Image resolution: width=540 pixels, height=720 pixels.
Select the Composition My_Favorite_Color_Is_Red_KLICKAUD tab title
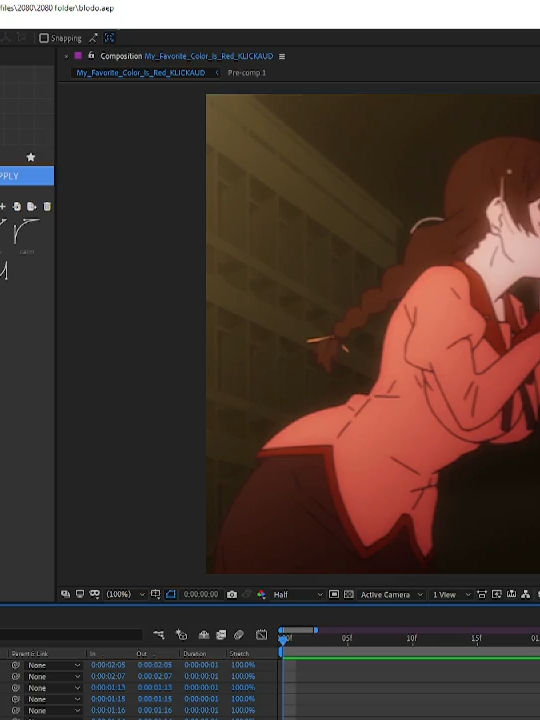point(187,56)
